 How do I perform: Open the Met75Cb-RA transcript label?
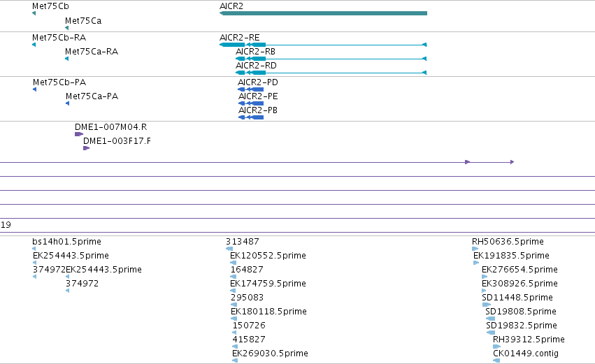(x=59, y=38)
